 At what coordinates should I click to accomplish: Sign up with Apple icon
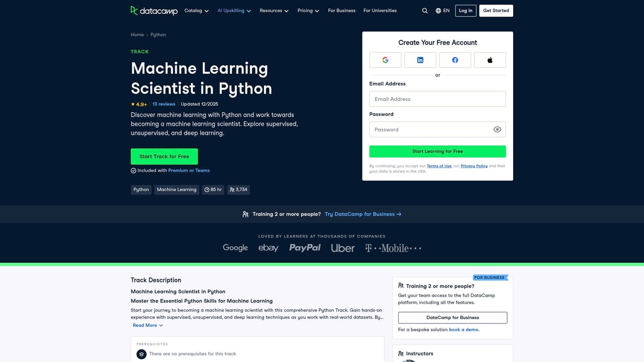coord(490,60)
